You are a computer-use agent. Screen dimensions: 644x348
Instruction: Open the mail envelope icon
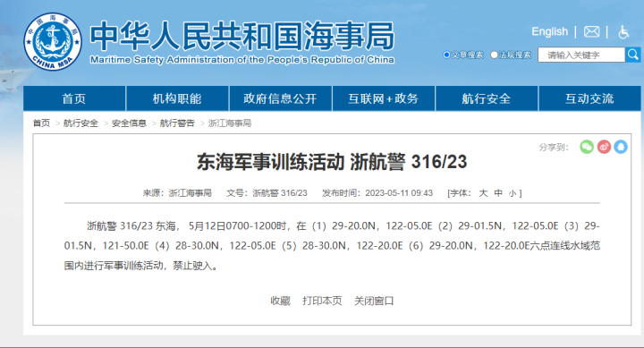591,31
